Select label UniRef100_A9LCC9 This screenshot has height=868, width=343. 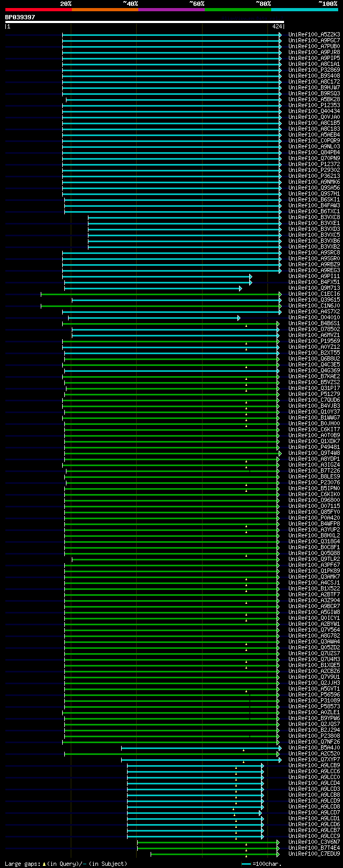[x=314, y=836]
